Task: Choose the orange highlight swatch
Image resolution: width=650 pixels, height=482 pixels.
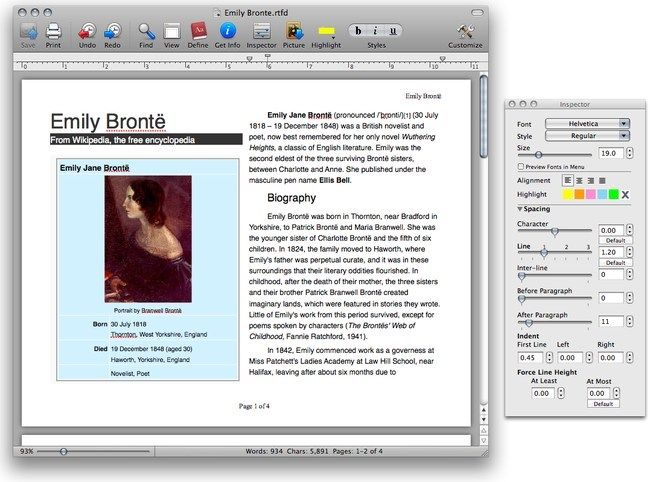Action: click(x=579, y=194)
